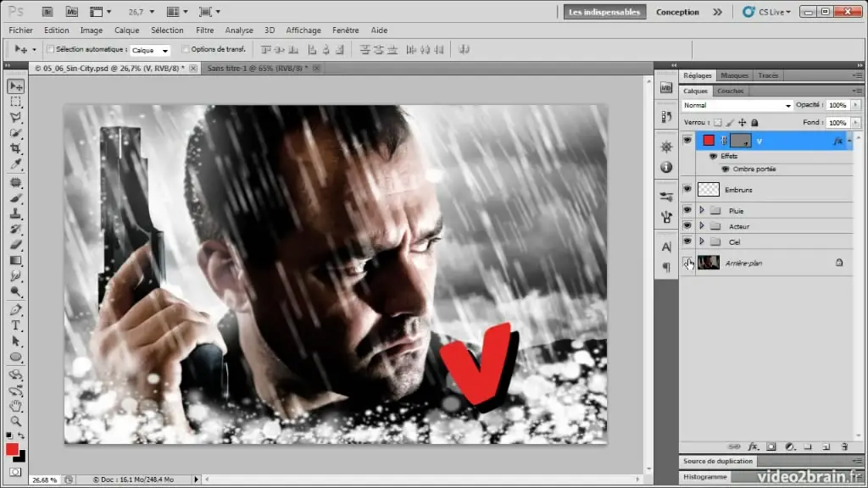868x488 pixels.
Task: Switch to the Couches tab
Action: coord(730,91)
